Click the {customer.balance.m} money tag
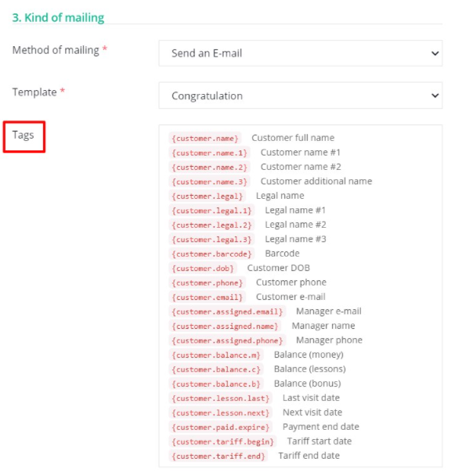Screen dimensions: 455x476 216,355
